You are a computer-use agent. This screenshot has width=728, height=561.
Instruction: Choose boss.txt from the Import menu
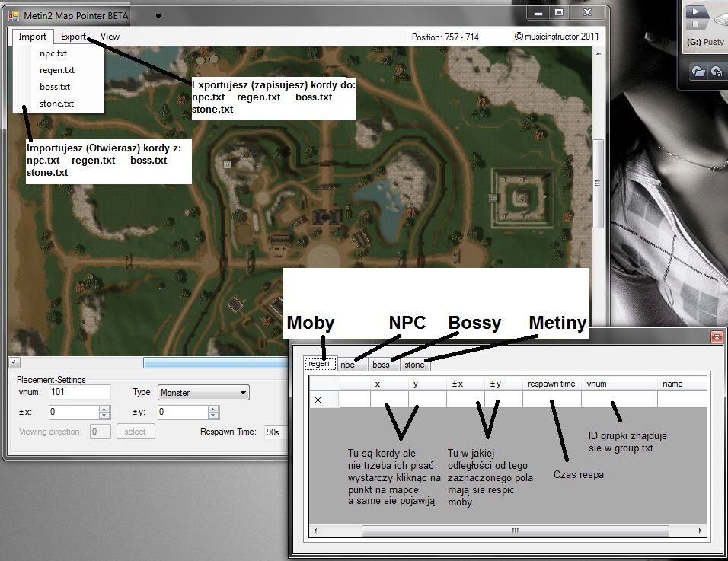coord(58,87)
